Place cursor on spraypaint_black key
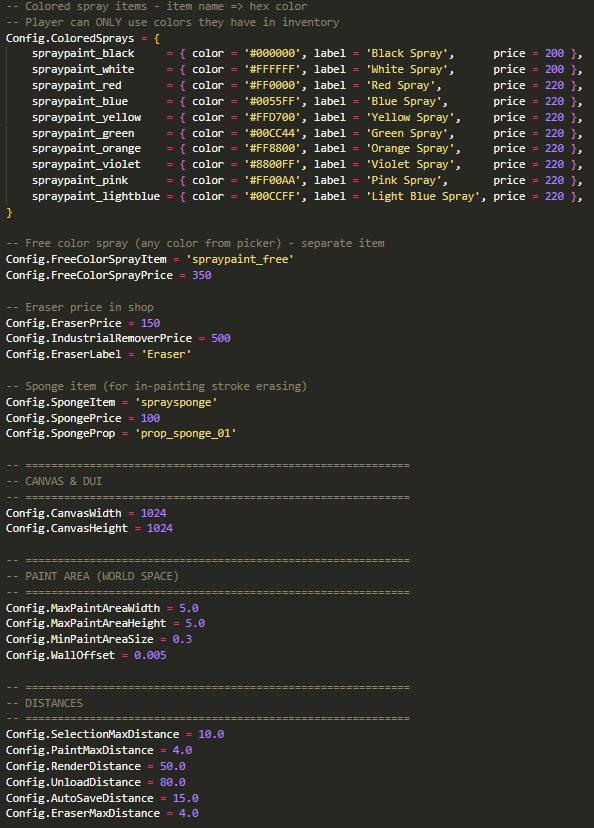Image resolution: width=594 pixels, height=828 pixels. tap(83, 54)
